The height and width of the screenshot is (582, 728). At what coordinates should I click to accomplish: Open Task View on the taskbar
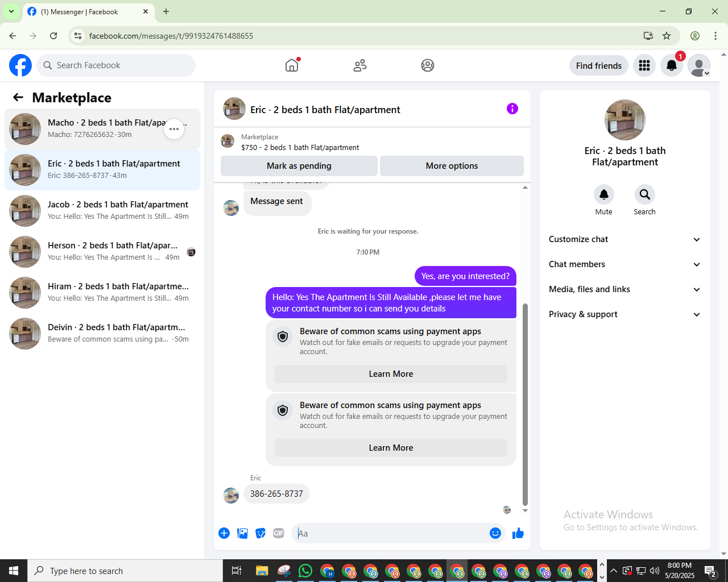point(236,571)
